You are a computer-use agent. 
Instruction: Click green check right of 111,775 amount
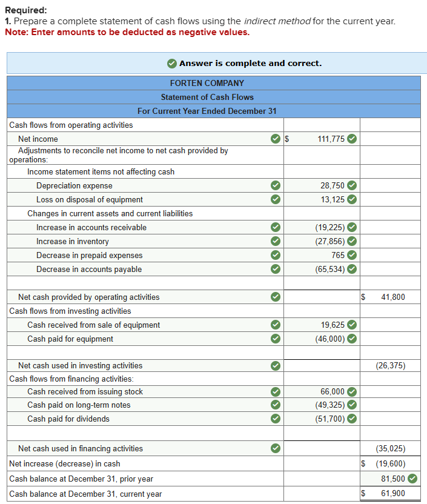point(352,139)
